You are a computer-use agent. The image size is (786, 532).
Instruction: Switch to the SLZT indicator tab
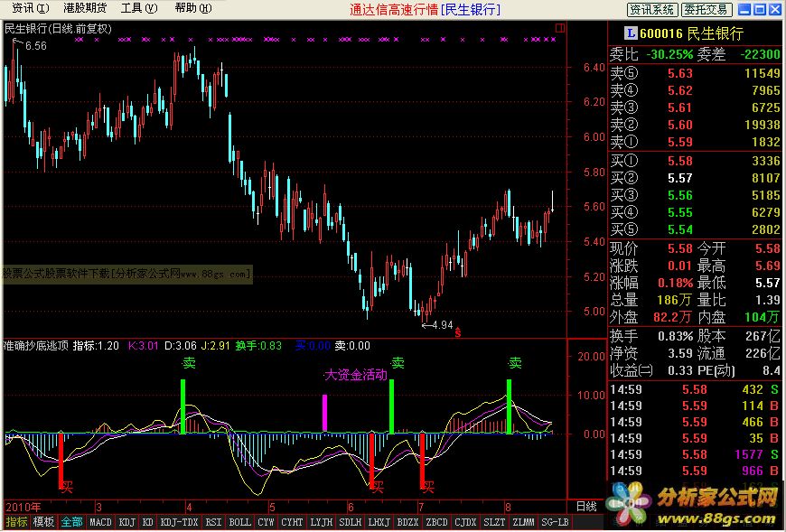(494, 522)
